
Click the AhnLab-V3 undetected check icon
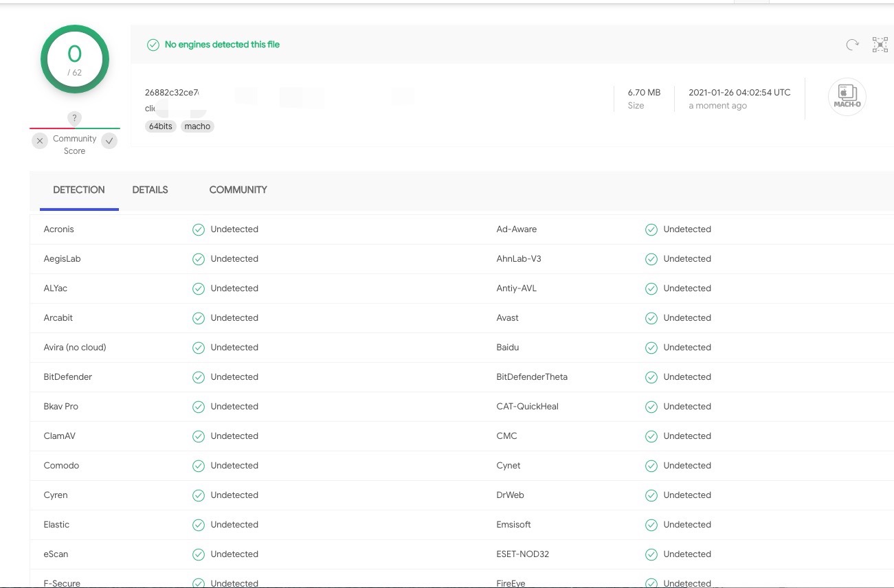coord(651,259)
